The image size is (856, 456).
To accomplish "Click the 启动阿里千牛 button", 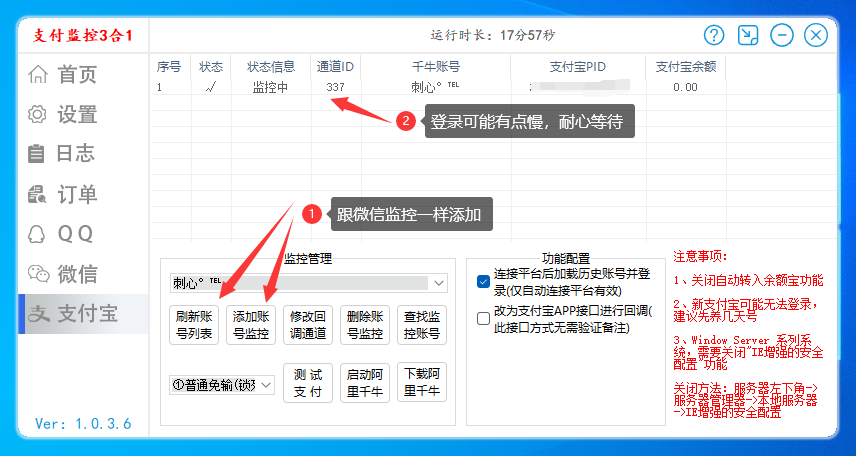I will click(x=365, y=383).
